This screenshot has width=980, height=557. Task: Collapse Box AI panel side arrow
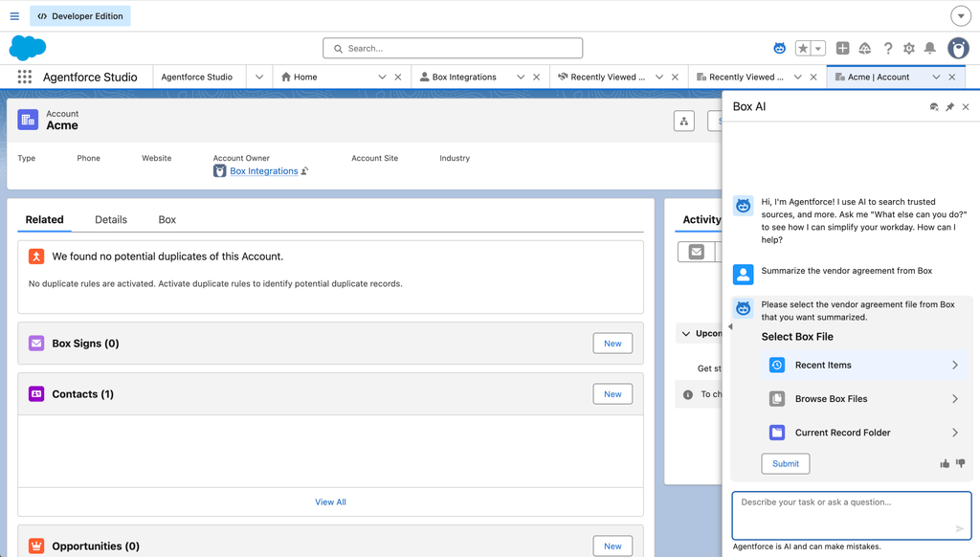coord(730,326)
